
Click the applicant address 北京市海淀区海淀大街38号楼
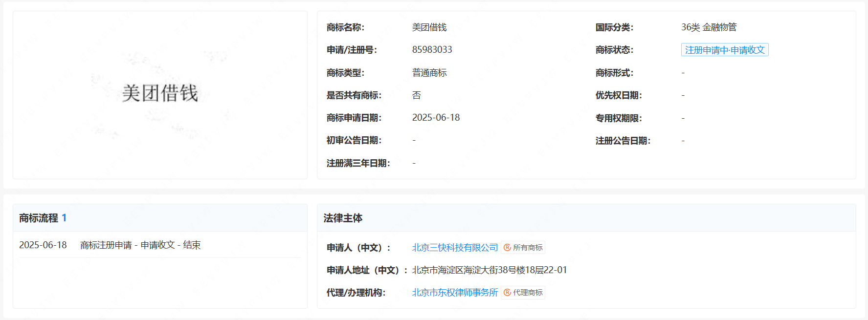(x=490, y=270)
